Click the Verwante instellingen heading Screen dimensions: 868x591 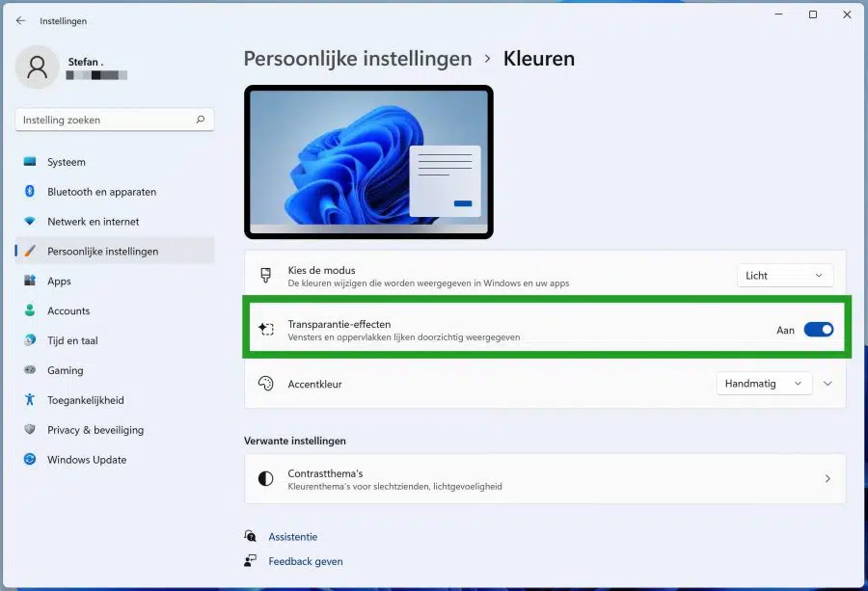point(294,441)
